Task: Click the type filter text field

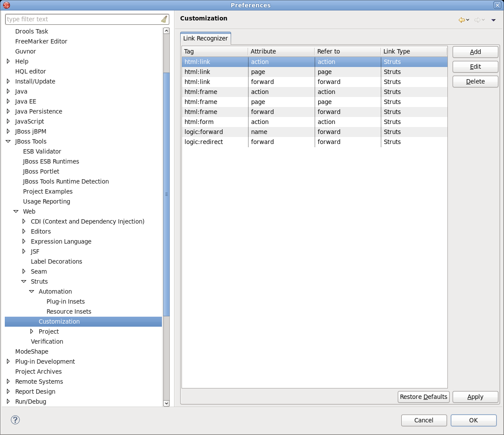Action: 83,19
